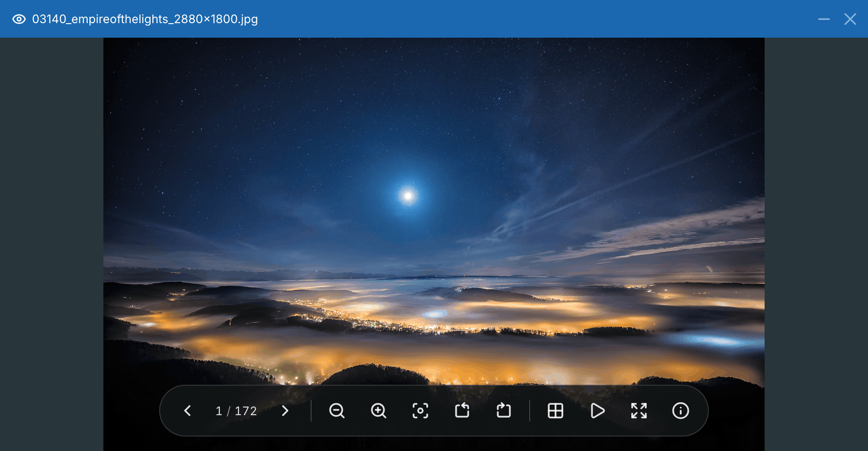Go to the next image

click(x=285, y=411)
